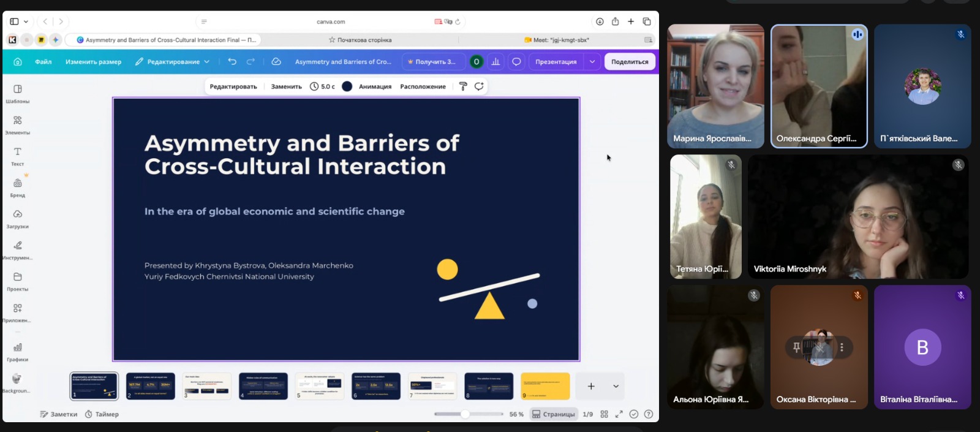The image size is (980, 432).
Task: Open the Инструменты (Tools) sidebar panel
Action: (18, 249)
